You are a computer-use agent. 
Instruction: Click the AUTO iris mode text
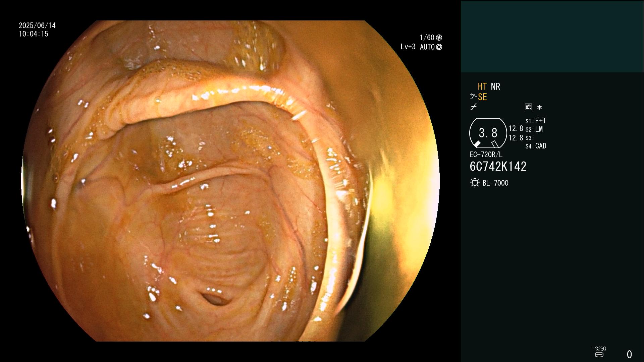(427, 47)
